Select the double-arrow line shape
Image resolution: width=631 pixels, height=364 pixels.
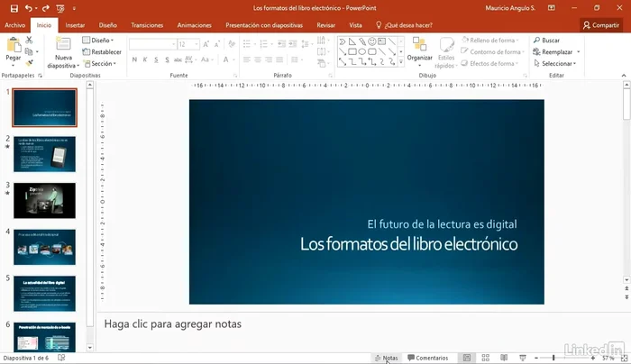click(342, 61)
